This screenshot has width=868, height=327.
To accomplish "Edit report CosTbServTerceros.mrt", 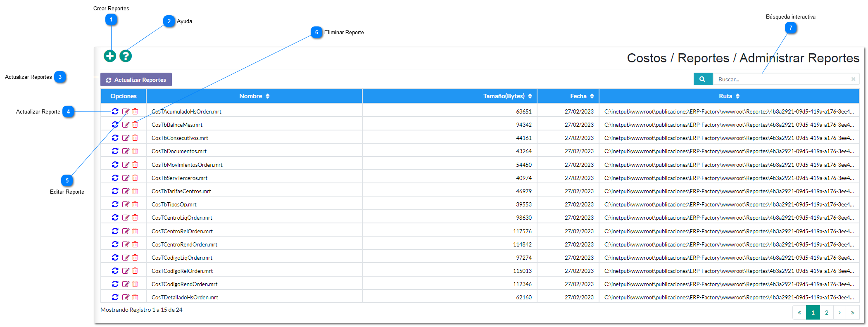I will 126,178.
